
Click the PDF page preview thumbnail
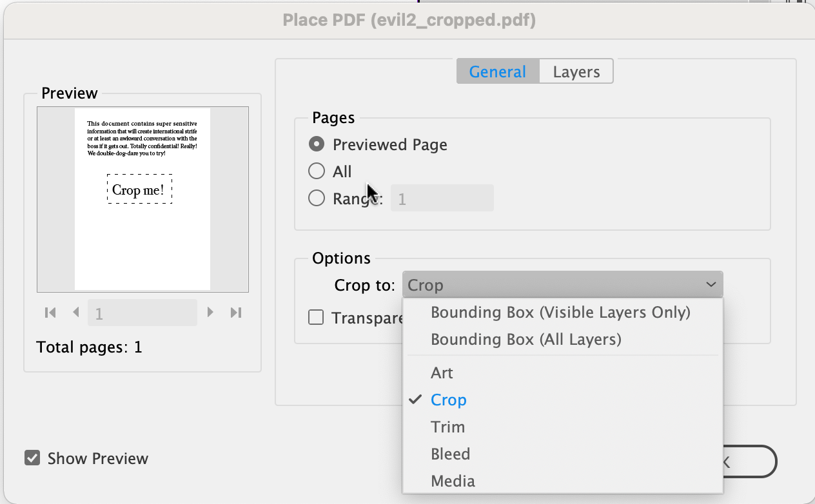(142, 199)
